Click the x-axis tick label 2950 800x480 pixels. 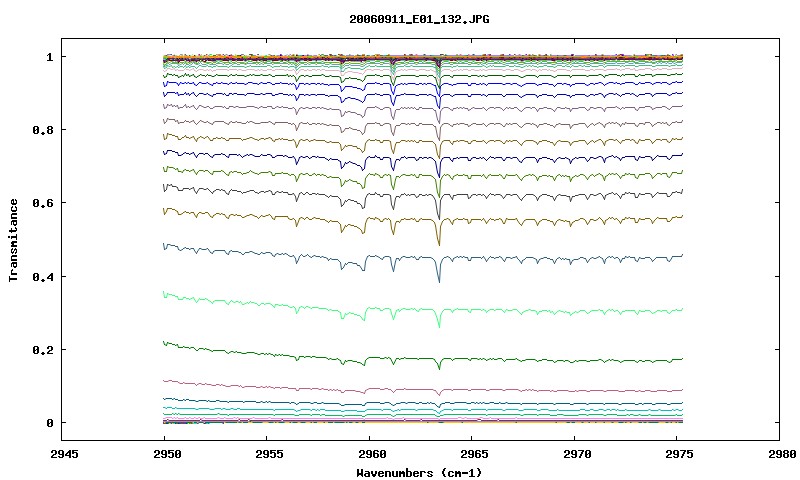click(x=167, y=454)
